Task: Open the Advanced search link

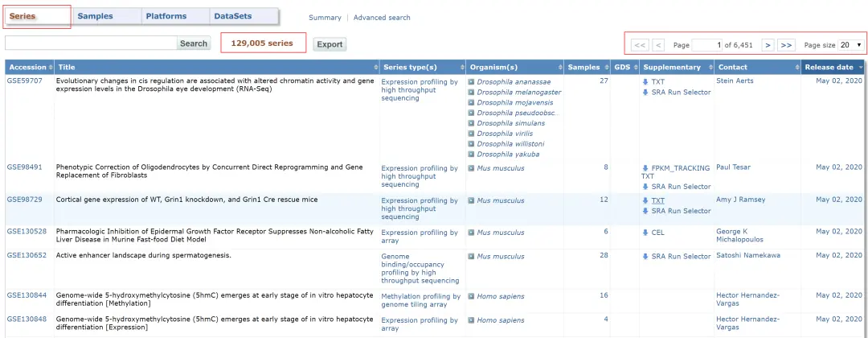Action: coord(382,18)
